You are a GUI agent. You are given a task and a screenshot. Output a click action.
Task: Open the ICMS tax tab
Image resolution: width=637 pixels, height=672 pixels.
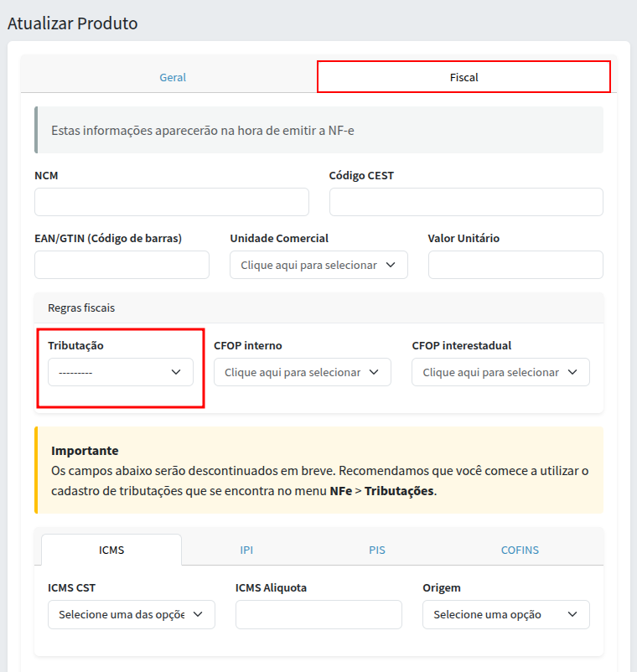click(x=111, y=551)
